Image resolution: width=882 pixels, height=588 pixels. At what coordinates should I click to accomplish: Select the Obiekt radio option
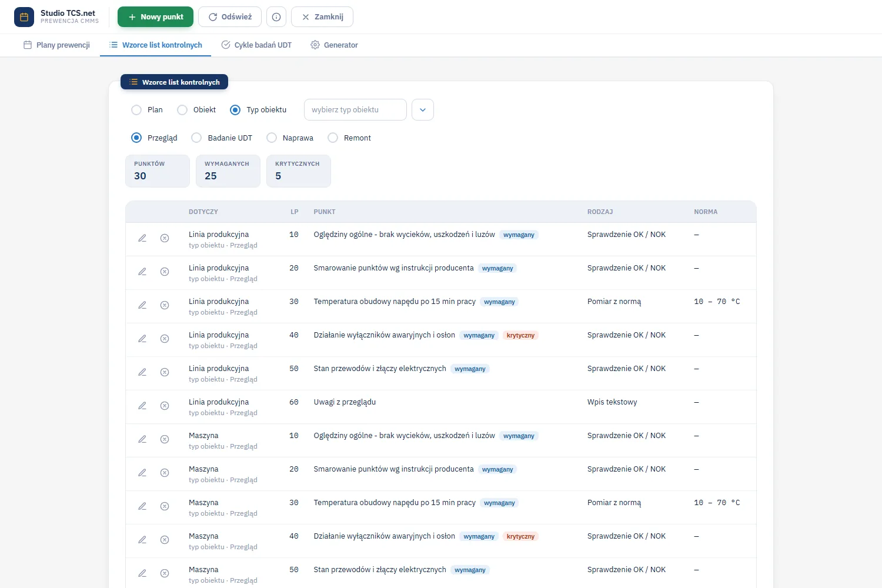182,110
